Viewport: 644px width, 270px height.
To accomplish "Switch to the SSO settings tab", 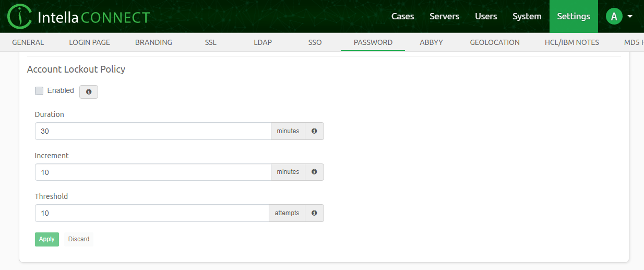I will click(x=315, y=42).
